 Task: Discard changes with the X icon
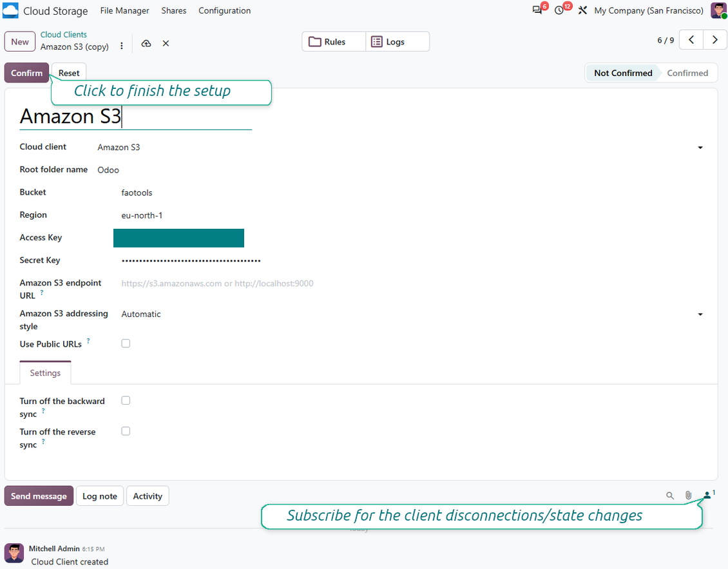166,43
